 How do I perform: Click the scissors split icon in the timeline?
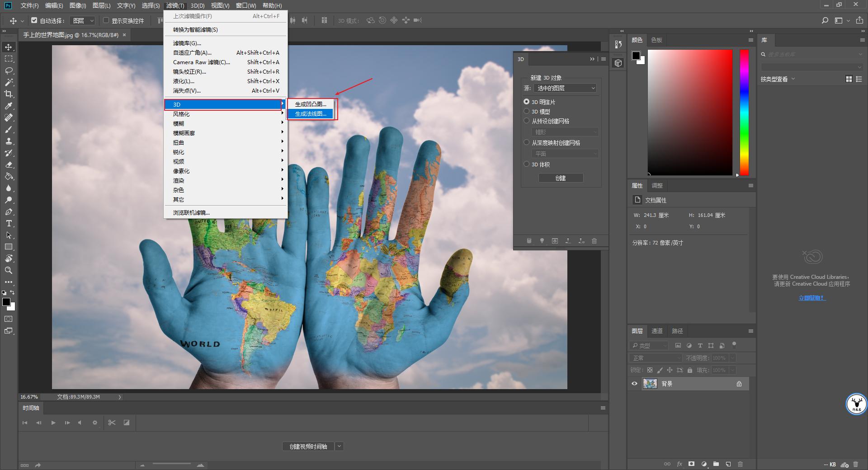coord(112,423)
